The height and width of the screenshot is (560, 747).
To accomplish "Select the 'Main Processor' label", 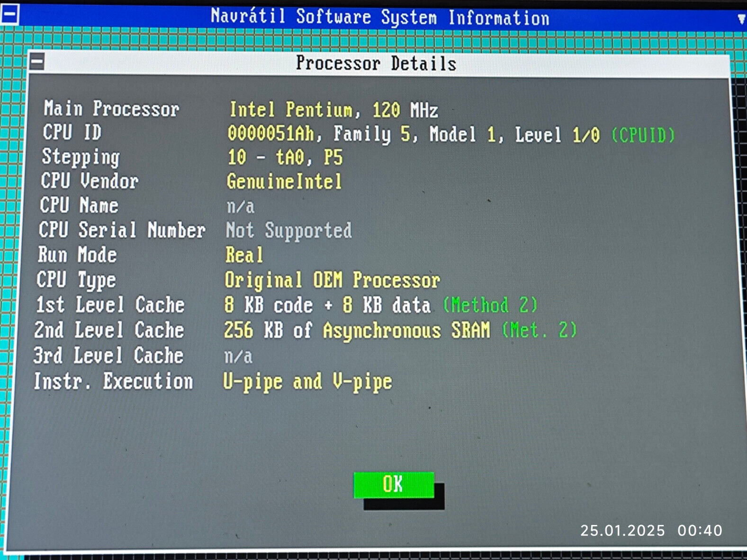I will pos(112,108).
